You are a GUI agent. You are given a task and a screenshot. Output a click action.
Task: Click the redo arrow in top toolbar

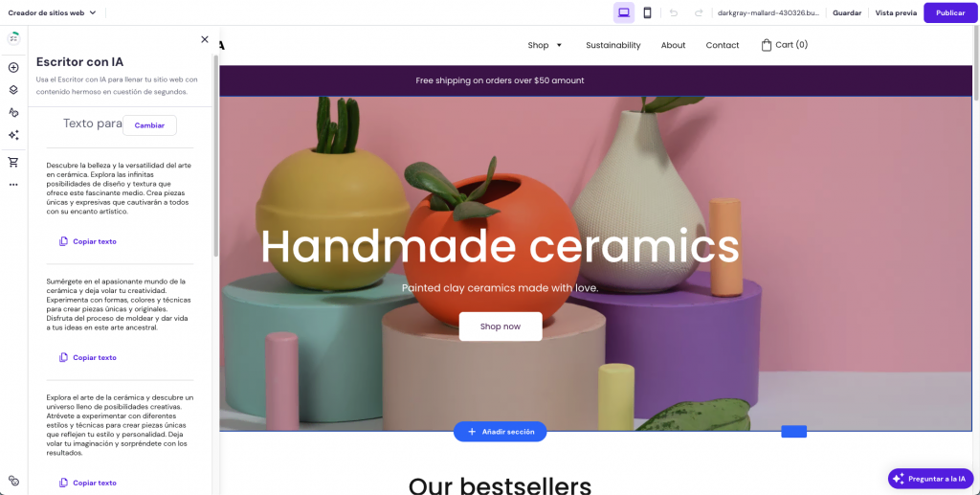click(699, 12)
